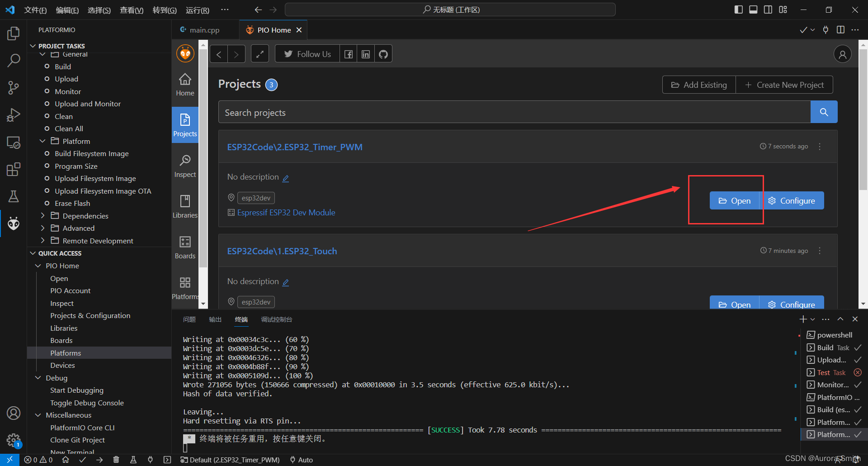Toggle the bottom panel layout button

point(753,10)
